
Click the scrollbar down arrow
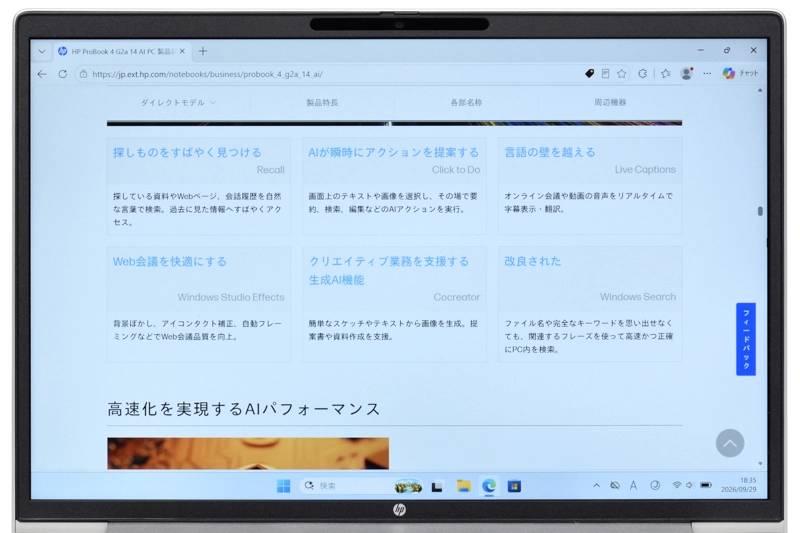[760, 464]
